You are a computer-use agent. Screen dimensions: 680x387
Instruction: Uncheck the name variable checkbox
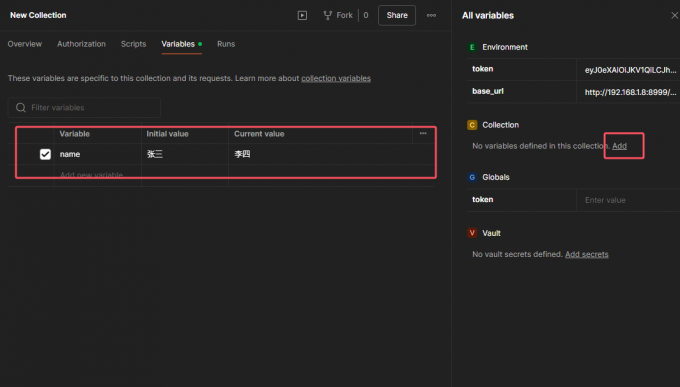45,154
